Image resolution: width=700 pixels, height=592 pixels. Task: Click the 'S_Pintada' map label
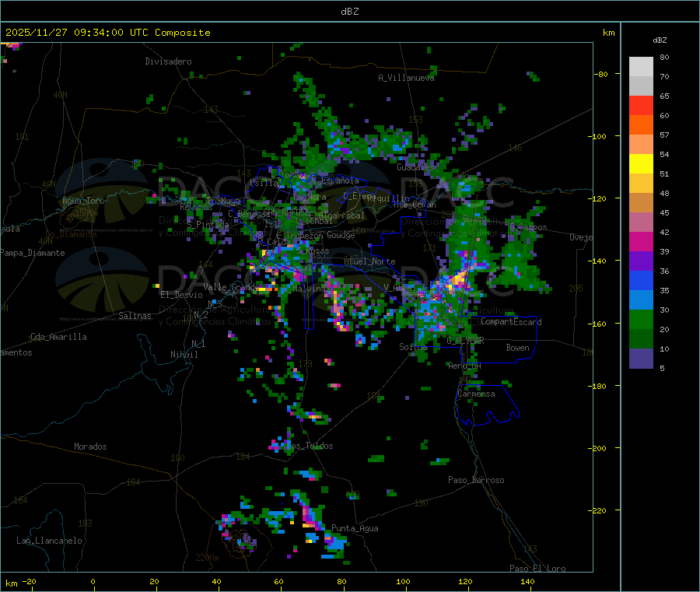coord(208,225)
